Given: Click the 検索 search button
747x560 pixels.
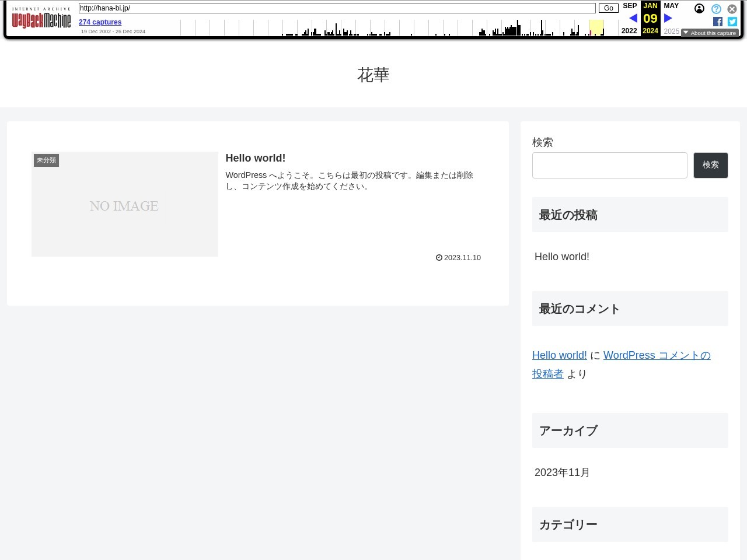Looking at the screenshot, I should [x=710, y=165].
